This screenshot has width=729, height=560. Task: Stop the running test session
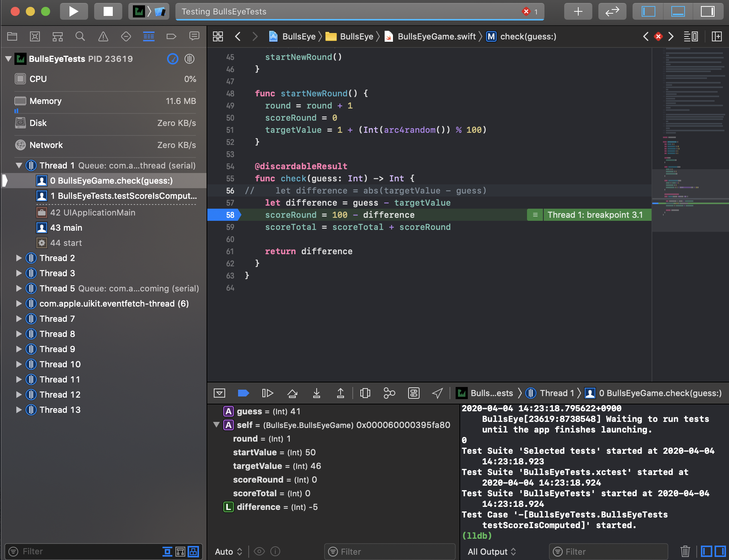(x=108, y=11)
